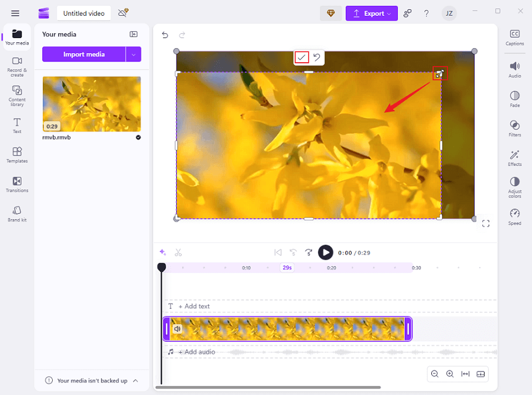This screenshot has height=395, width=532.
Task: Open the hamburger menu in the top-left
Action: [x=15, y=12]
